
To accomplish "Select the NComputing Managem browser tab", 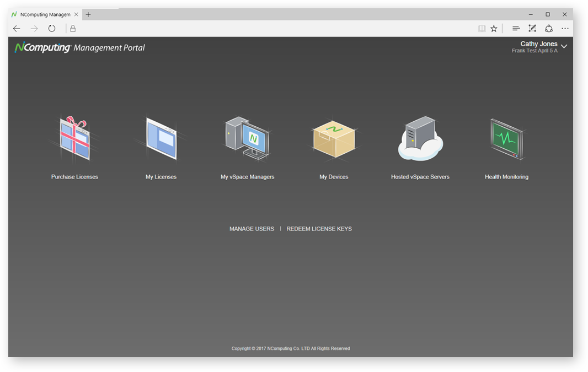I will (45, 15).
